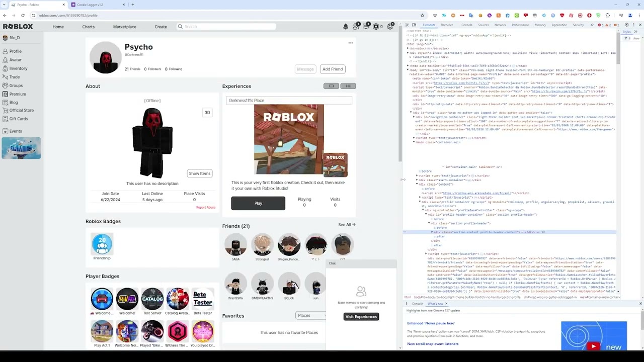Open the Performance tab in DevTools
The image size is (644, 362).
click(x=520, y=25)
